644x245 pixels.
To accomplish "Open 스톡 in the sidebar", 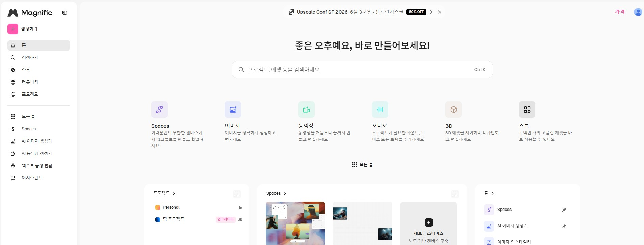I will 39,70.
